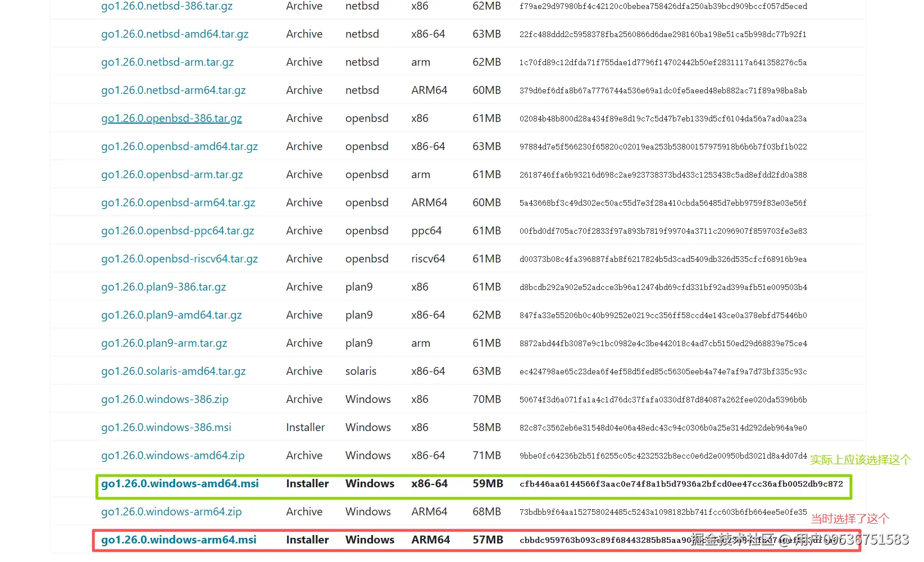Download go1.26.0.solaris-amd64.tar.gz archive
The height and width of the screenshot is (562, 924).
(x=174, y=371)
